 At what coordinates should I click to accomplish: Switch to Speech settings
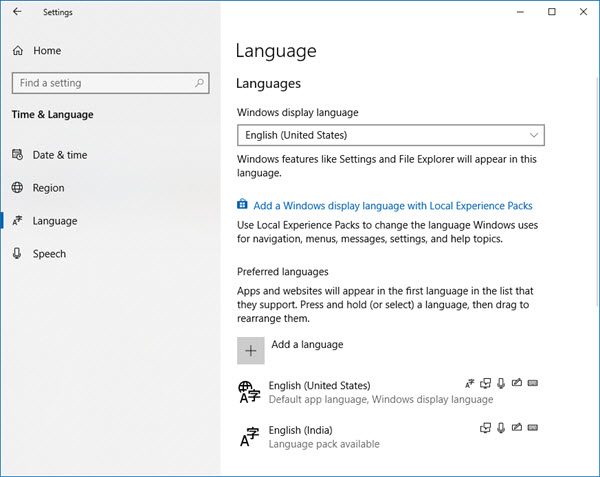pos(49,254)
